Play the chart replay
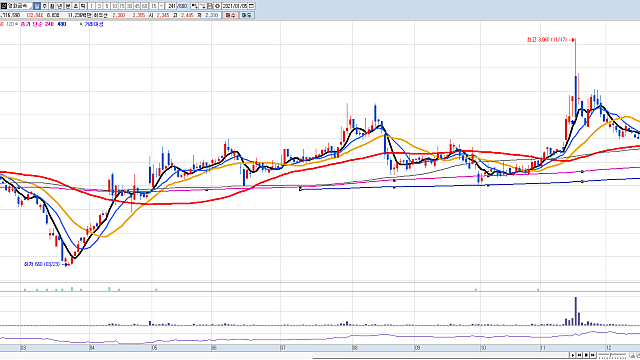 pos(573,355)
